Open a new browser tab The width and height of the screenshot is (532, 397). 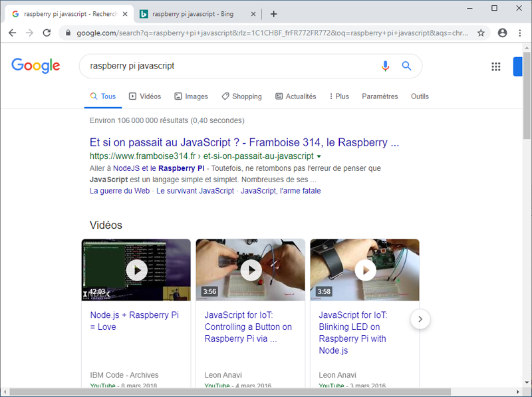(x=273, y=14)
